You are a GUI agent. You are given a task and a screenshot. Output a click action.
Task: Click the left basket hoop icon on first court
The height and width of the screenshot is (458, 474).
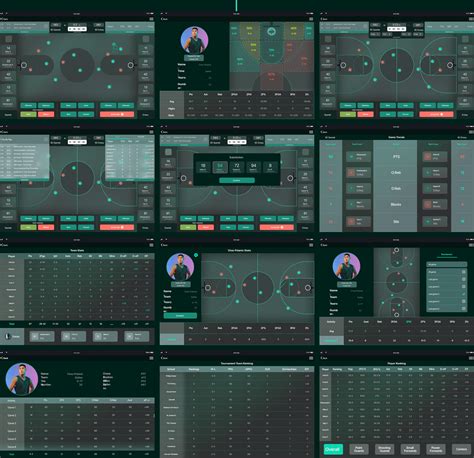pos(24,65)
